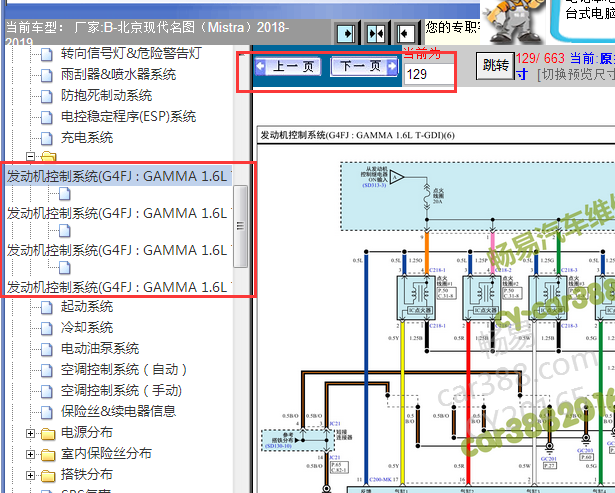Go to next page with 下一页 button
Image resolution: width=615 pixels, height=493 pixels.
[x=364, y=66]
